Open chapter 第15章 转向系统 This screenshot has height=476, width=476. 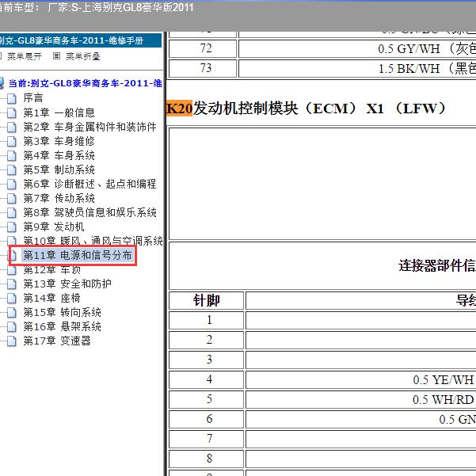(62, 312)
